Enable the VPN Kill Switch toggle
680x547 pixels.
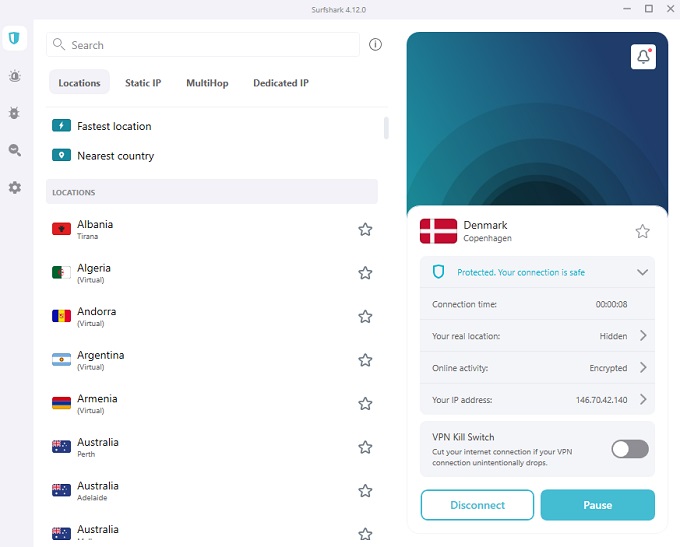(x=630, y=449)
